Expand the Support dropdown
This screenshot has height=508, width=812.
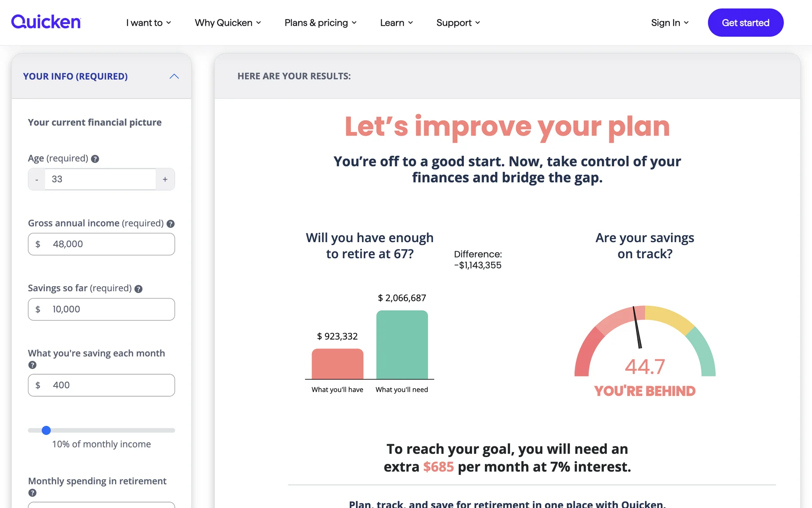(458, 23)
